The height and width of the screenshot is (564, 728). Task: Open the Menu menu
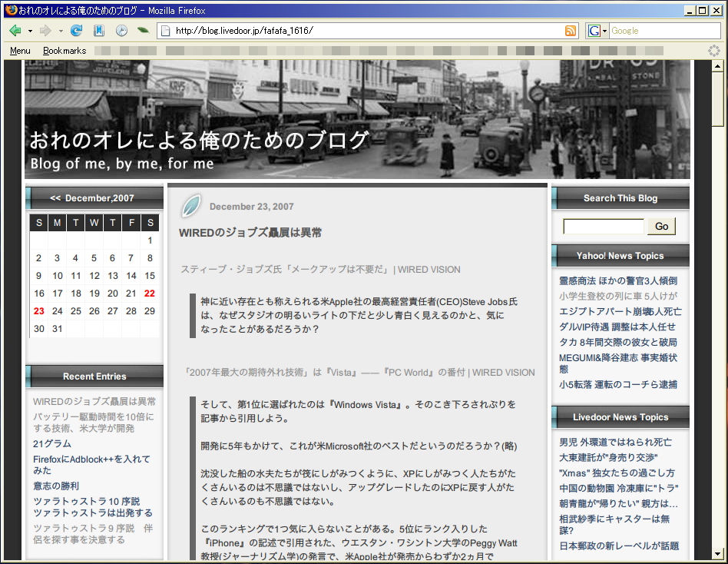pos(20,51)
